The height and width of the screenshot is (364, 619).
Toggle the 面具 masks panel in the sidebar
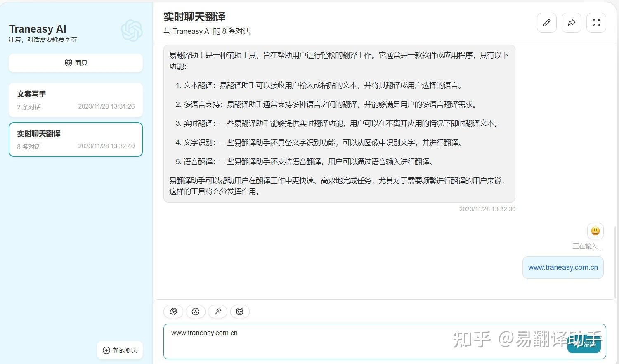(76, 63)
